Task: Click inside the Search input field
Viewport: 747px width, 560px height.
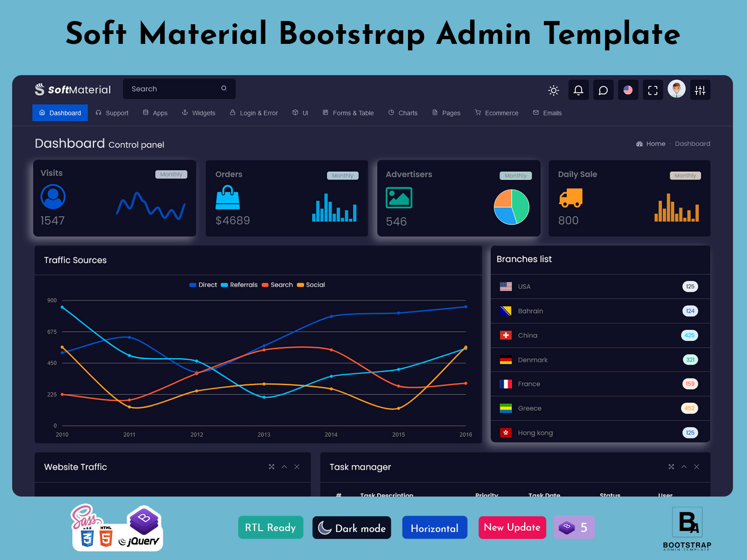Action: click(x=173, y=89)
